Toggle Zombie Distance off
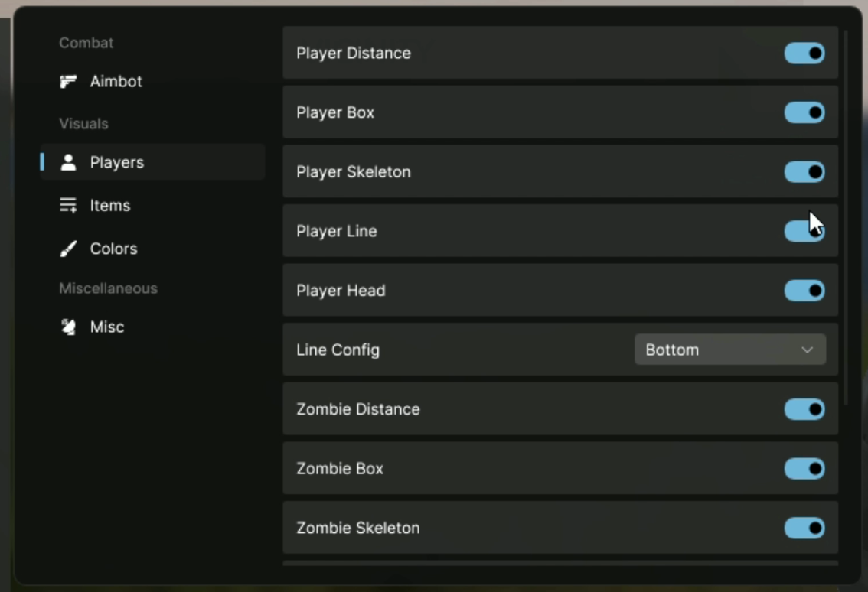The image size is (868, 592). pyautogui.click(x=804, y=409)
